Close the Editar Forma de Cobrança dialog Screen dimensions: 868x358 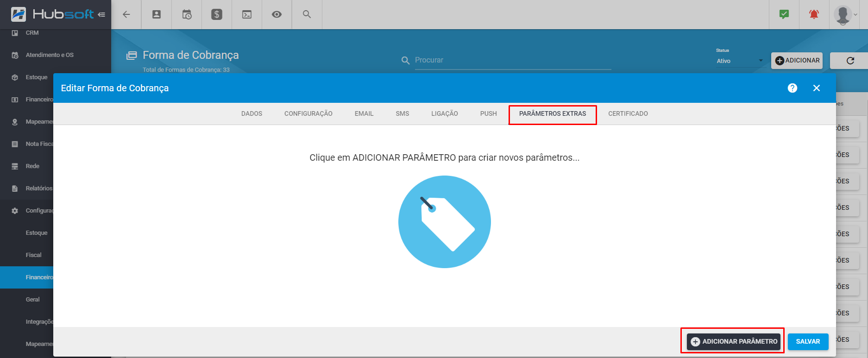pos(817,88)
